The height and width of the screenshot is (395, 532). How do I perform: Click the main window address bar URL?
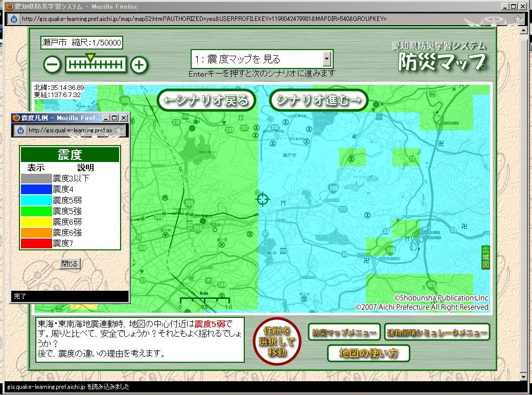(x=204, y=19)
